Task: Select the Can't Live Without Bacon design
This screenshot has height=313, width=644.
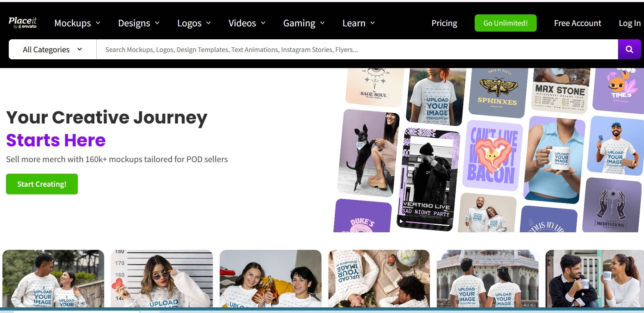Action: (493, 155)
